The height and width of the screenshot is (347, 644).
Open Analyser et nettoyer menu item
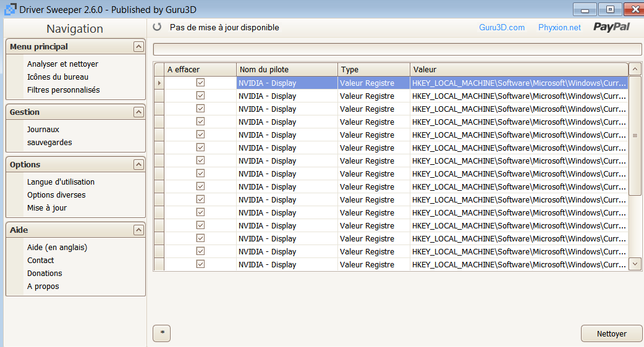coord(62,64)
